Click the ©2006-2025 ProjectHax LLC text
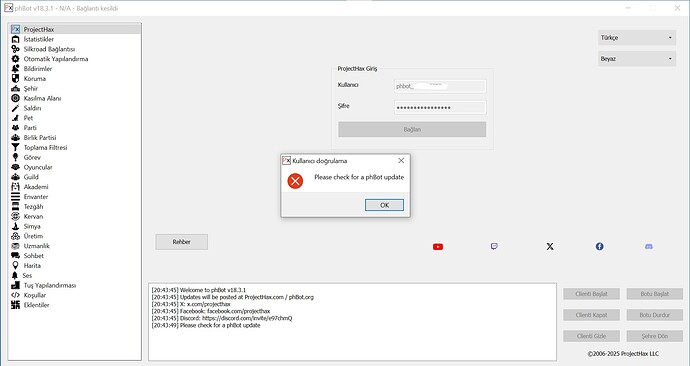Image resolution: width=690 pixels, height=366 pixels. (623, 354)
